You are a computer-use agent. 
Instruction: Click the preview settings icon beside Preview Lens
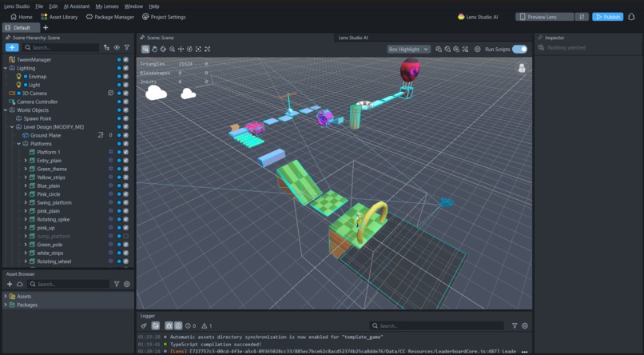click(x=582, y=17)
